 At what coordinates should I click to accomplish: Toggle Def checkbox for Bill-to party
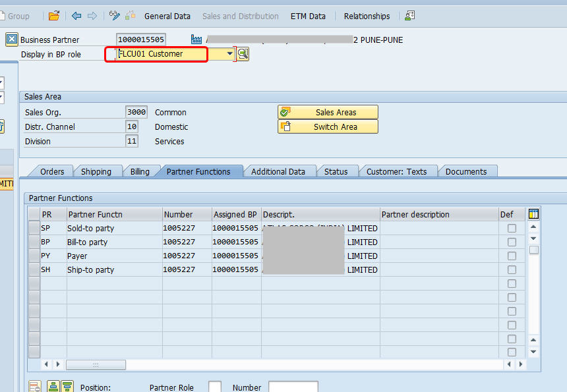(x=512, y=242)
